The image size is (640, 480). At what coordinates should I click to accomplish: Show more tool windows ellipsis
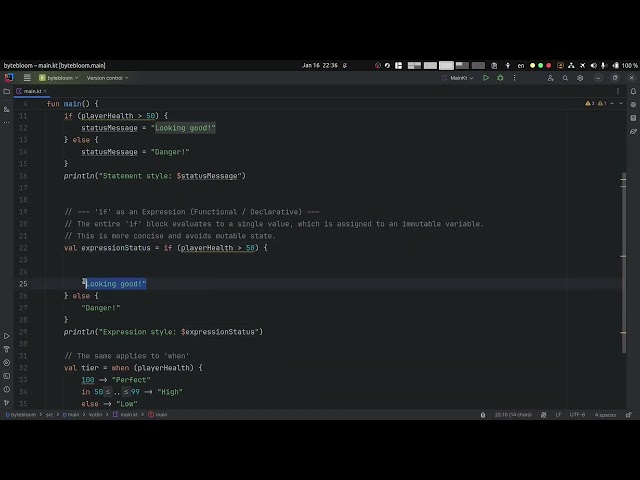pos(7,122)
